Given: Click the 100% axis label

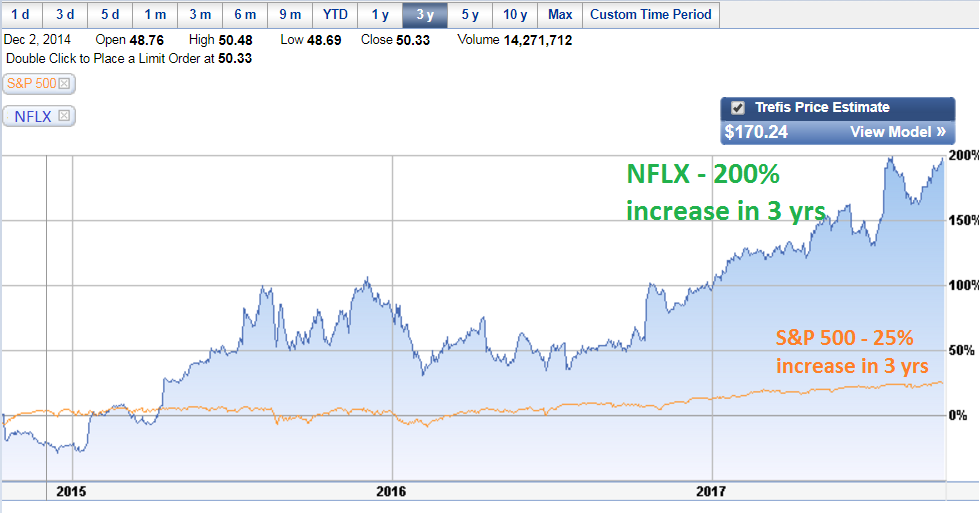Looking at the screenshot, I should click(x=964, y=286).
